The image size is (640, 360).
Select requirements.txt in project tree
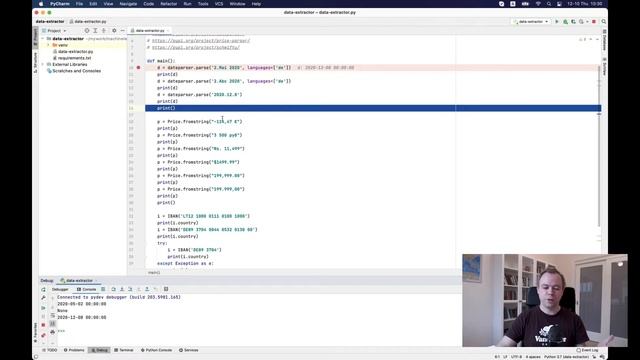point(74,58)
